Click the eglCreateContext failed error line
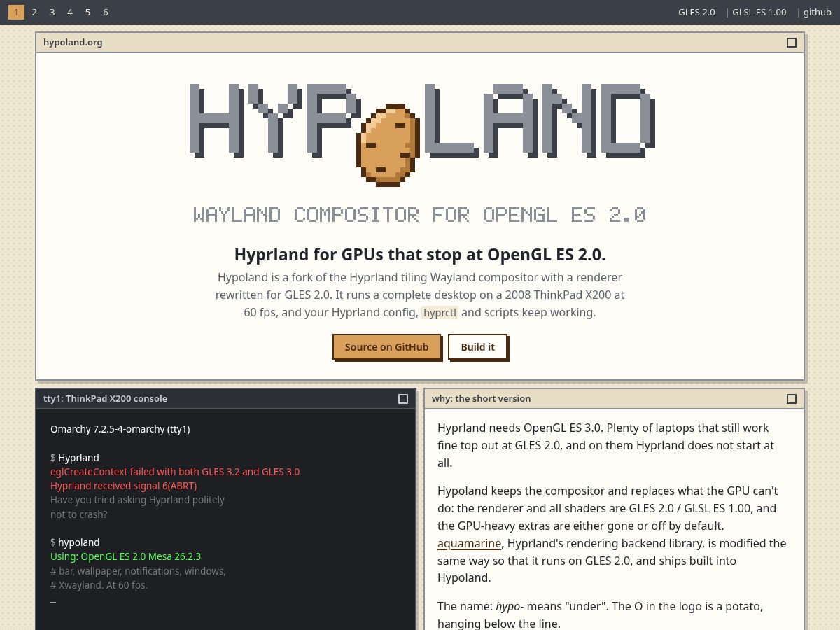This screenshot has height=630, width=840. point(175,472)
